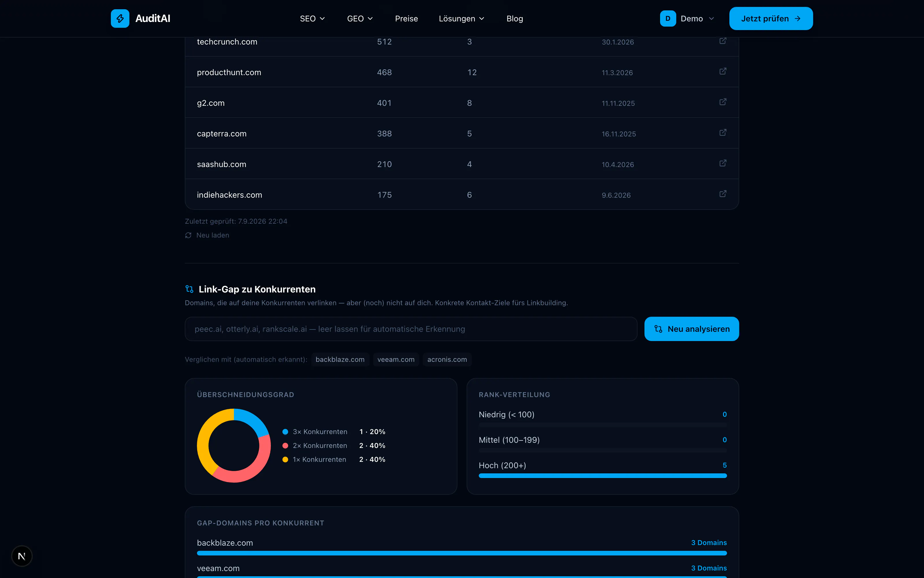Click the backblaze.com 3 Domains count
Screen dimensions: 924x578
(709, 542)
